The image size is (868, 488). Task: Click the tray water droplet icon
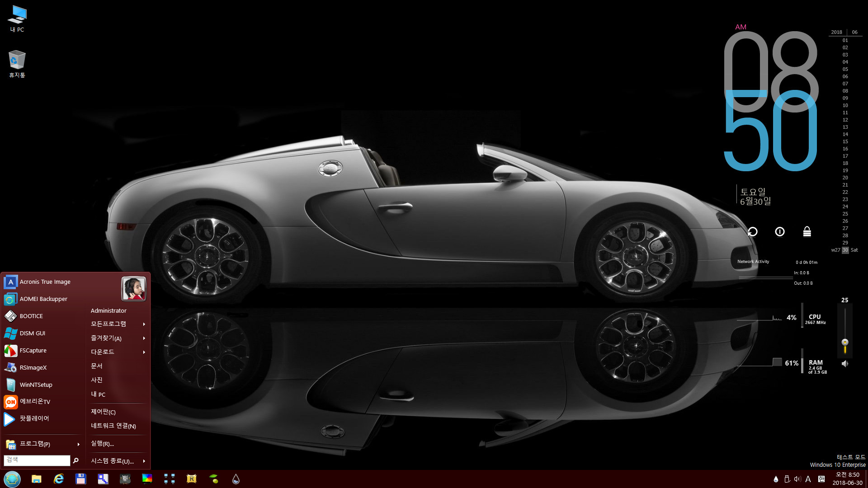(776, 479)
